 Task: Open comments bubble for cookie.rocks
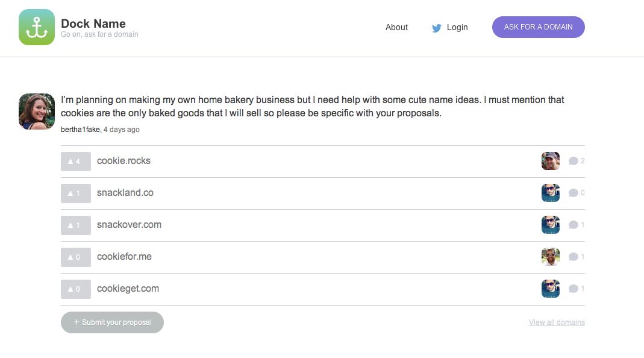574,161
